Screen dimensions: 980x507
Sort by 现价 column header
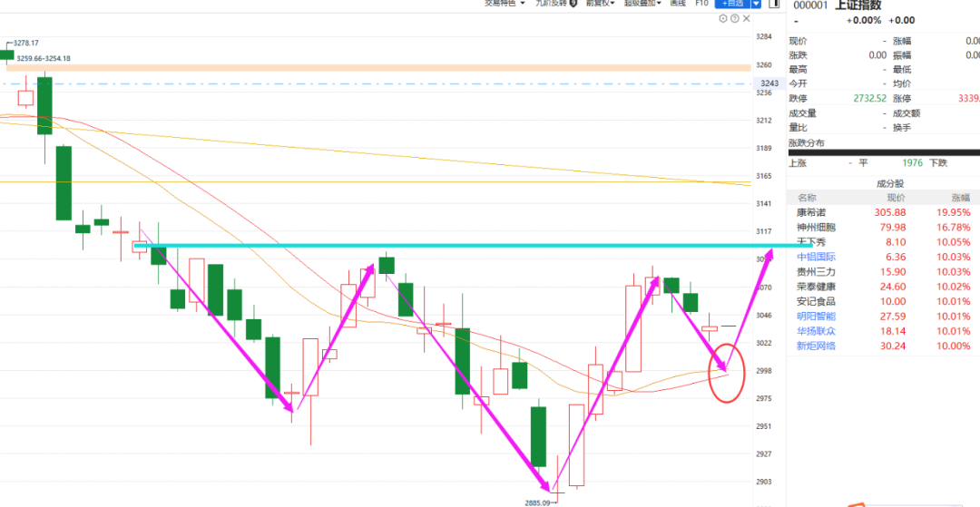click(896, 198)
